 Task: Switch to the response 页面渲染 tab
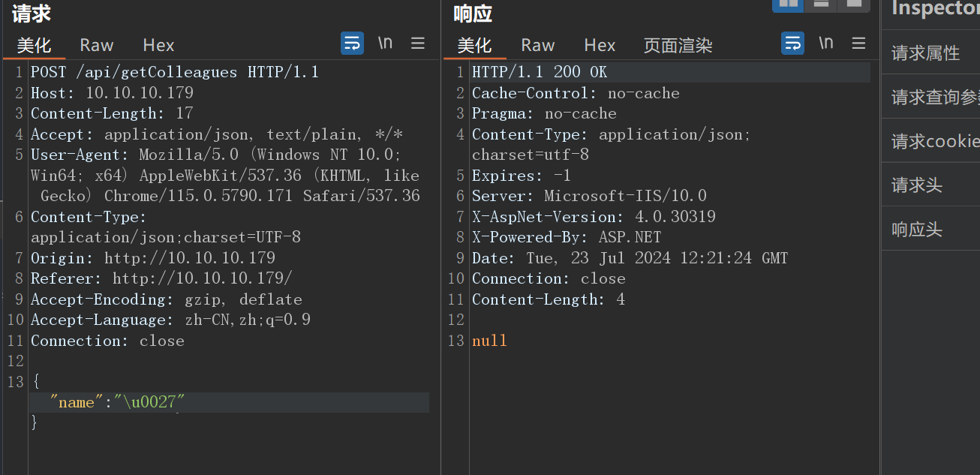point(678,45)
